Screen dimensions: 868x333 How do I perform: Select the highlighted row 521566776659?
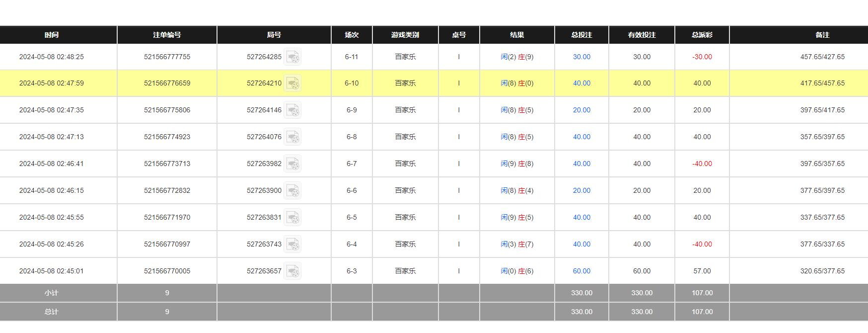(167, 83)
